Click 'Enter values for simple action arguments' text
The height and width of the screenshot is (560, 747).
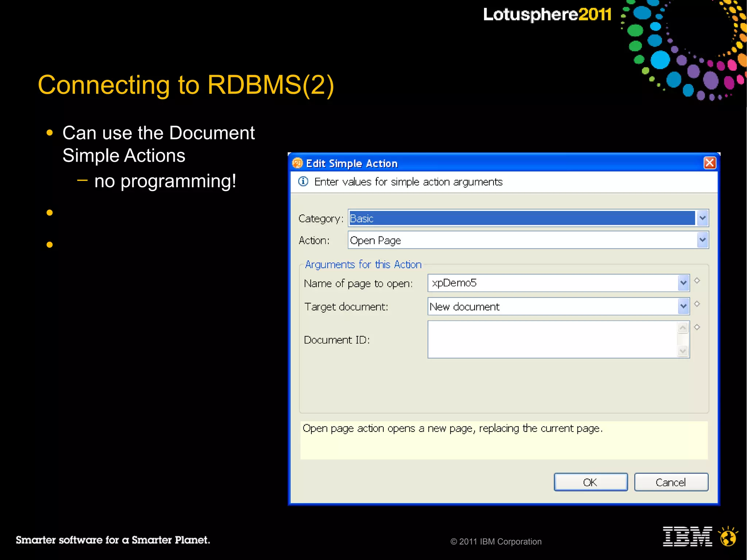[x=408, y=182]
